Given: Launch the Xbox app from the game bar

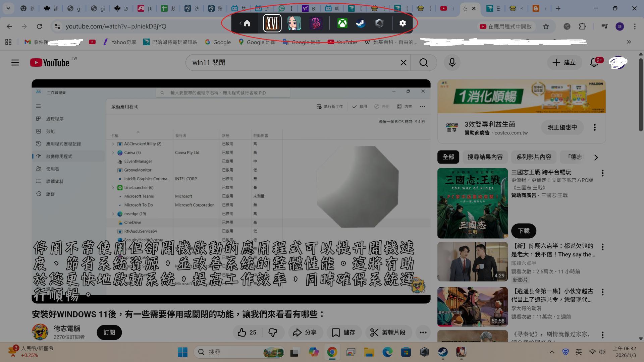Looking at the screenshot, I should (x=342, y=23).
